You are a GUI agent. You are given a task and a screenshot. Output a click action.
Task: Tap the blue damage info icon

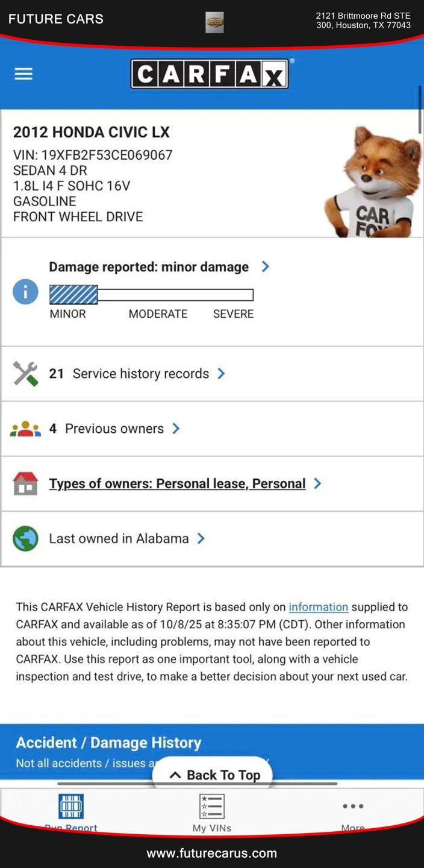click(x=25, y=292)
